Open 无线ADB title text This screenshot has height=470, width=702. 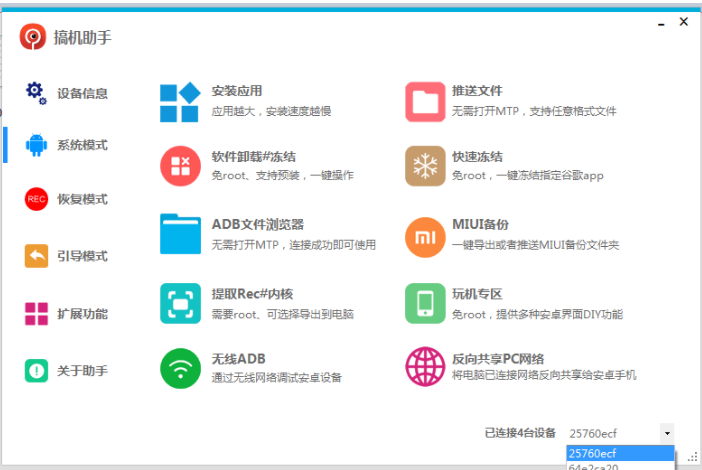[x=239, y=359]
